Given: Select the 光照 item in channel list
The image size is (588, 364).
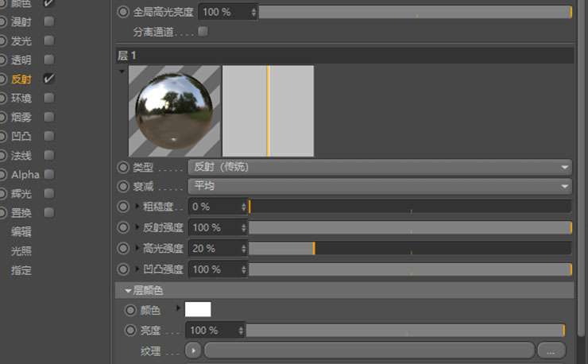Looking at the screenshot, I should coord(21,250).
